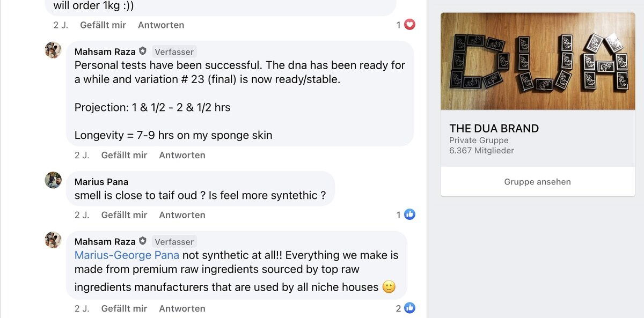Click the badge icon next to Mahsam Raza's last comment
This screenshot has width=644, height=318.
143,241
